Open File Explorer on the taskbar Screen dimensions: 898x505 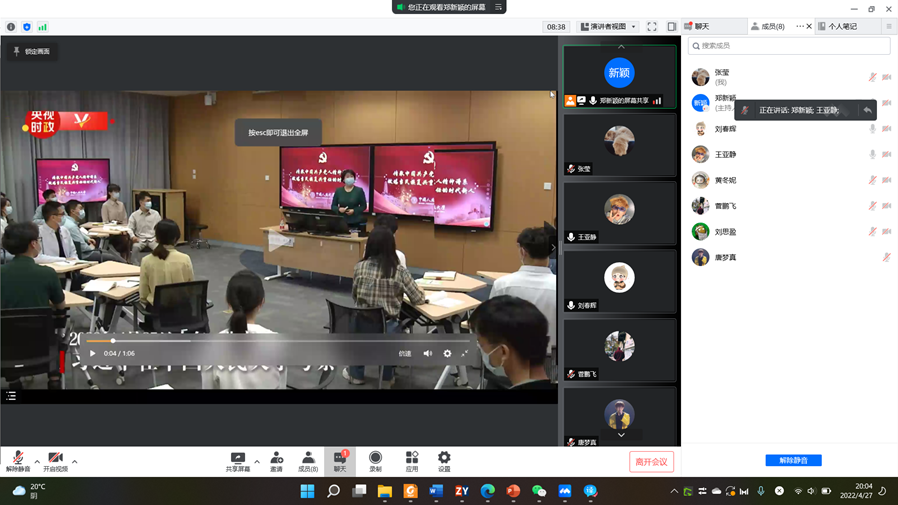point(385,491)
